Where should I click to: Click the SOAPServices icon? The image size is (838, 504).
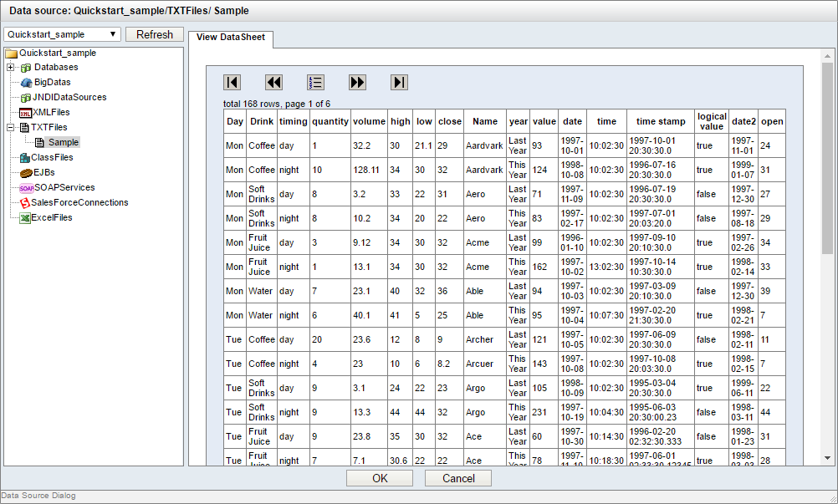tap(27, 188)
